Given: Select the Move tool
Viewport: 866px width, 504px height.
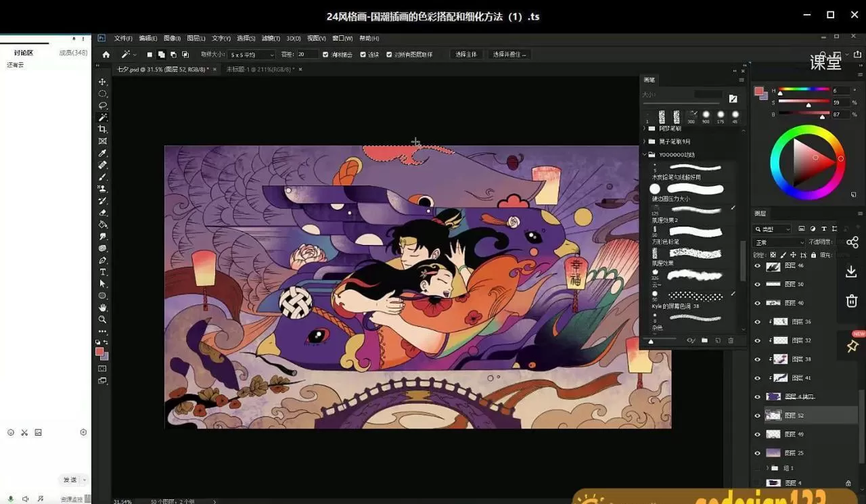Looking at the screenshot, I should coord(103,82).
